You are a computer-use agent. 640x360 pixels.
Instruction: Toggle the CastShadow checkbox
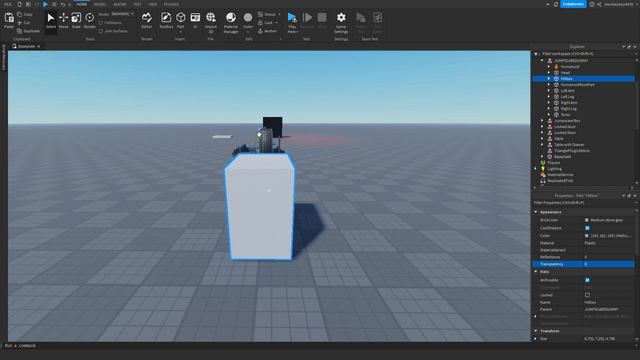587,228
